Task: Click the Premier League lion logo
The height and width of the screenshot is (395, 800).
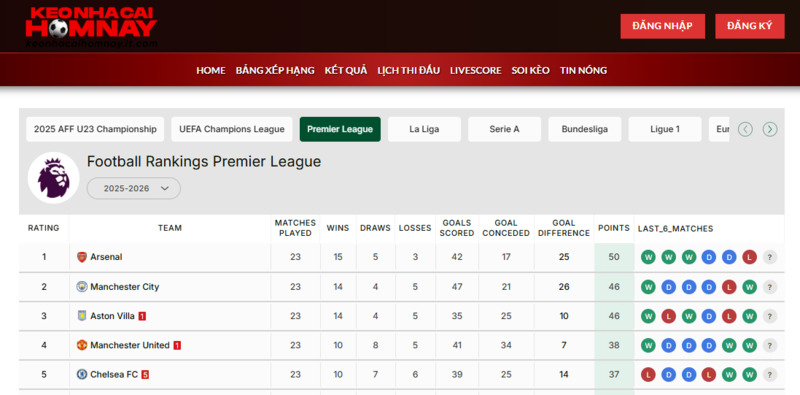Action: point(54,178)
